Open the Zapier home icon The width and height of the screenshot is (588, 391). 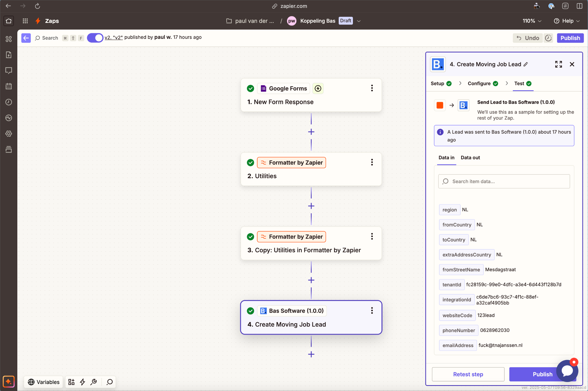[x=9, y=21]
